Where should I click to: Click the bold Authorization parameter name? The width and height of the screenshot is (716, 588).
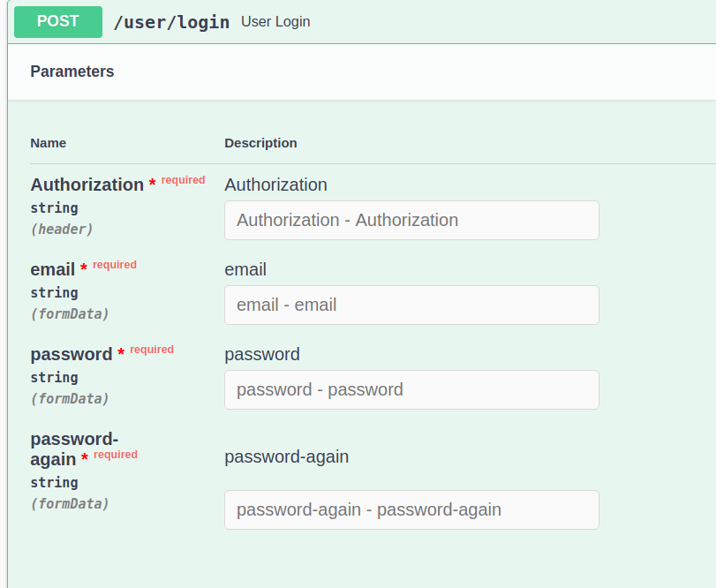87,185
